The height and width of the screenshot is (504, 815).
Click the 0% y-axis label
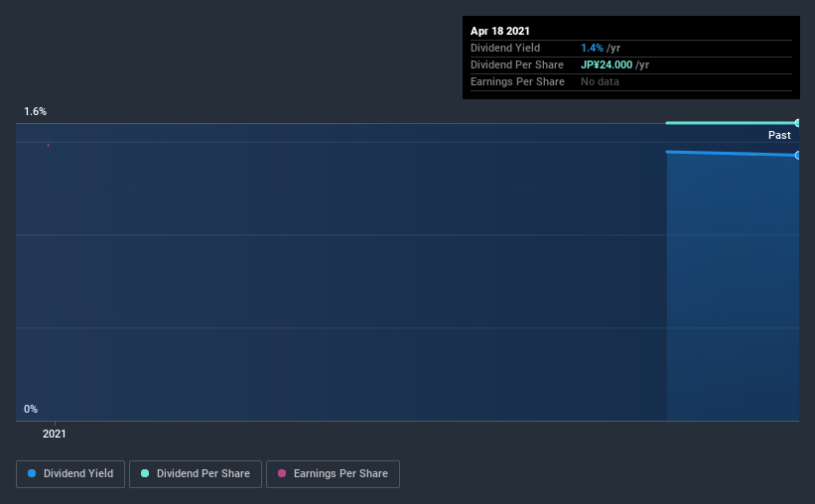[x=31, y=409]
